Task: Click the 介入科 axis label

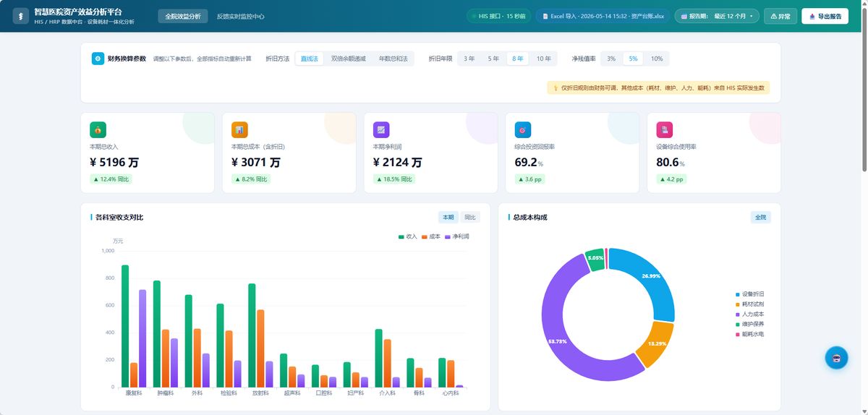Action: point(388,393)
